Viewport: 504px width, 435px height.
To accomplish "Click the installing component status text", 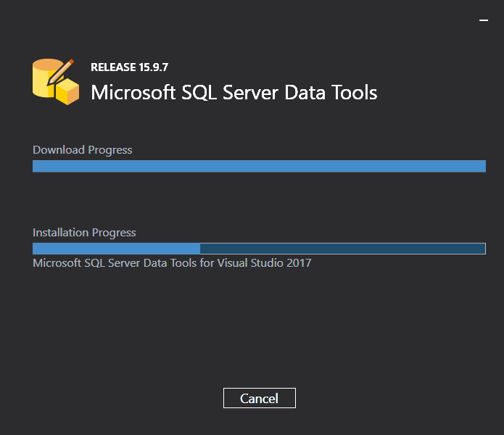I will point(172,263).
